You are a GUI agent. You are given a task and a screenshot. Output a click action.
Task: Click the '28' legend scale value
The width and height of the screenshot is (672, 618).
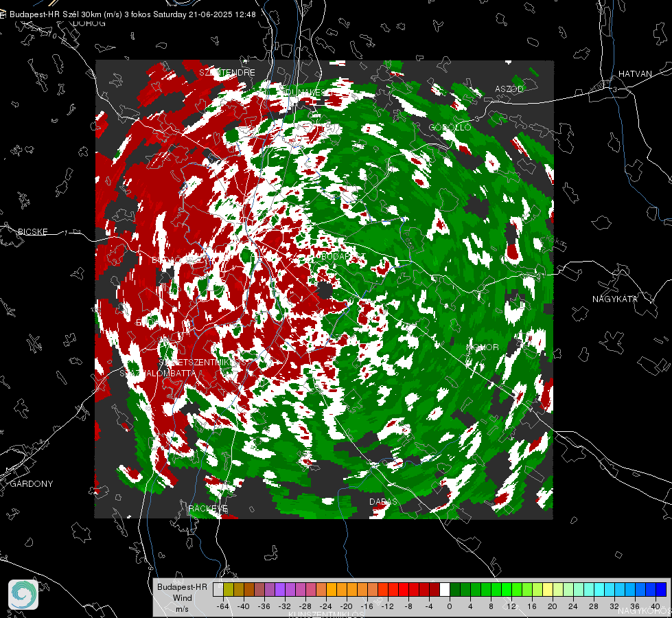pyautogui.click(x=594, y=606)
